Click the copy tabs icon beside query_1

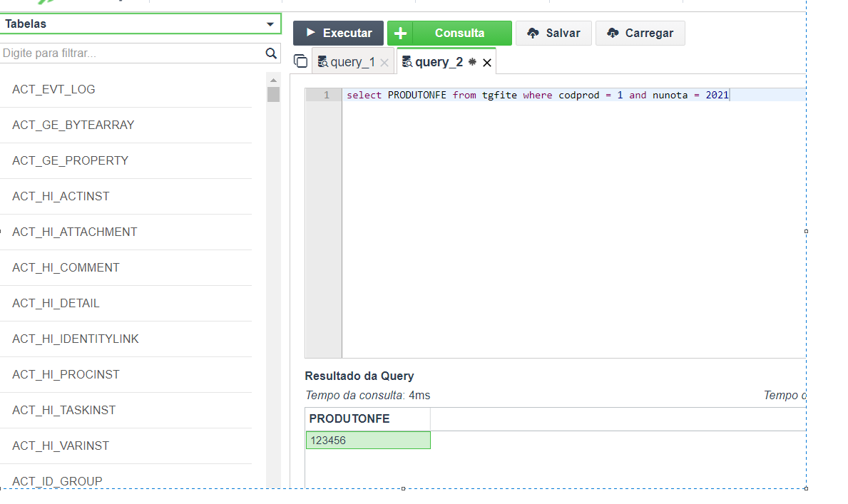click(x=301, y=62)
